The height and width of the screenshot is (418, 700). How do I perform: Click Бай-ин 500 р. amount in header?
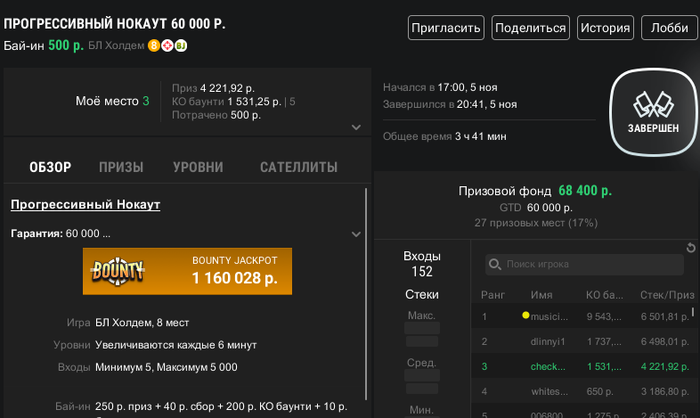click(66, 46)
